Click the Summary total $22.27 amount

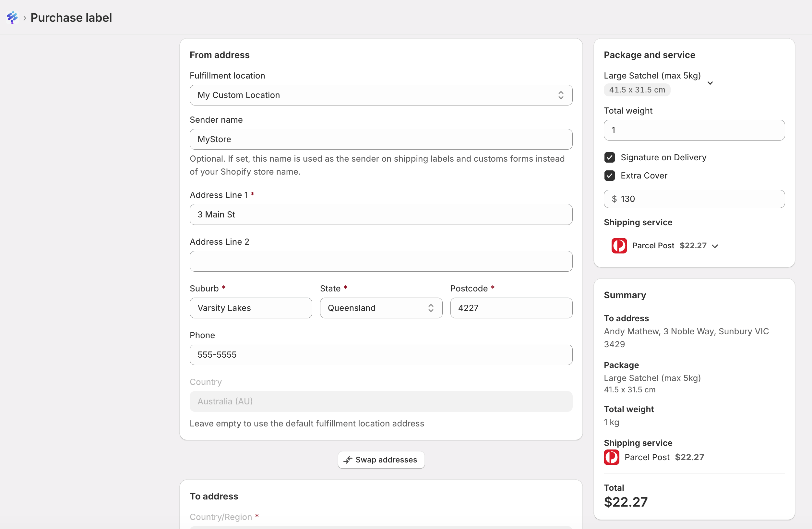626,502
